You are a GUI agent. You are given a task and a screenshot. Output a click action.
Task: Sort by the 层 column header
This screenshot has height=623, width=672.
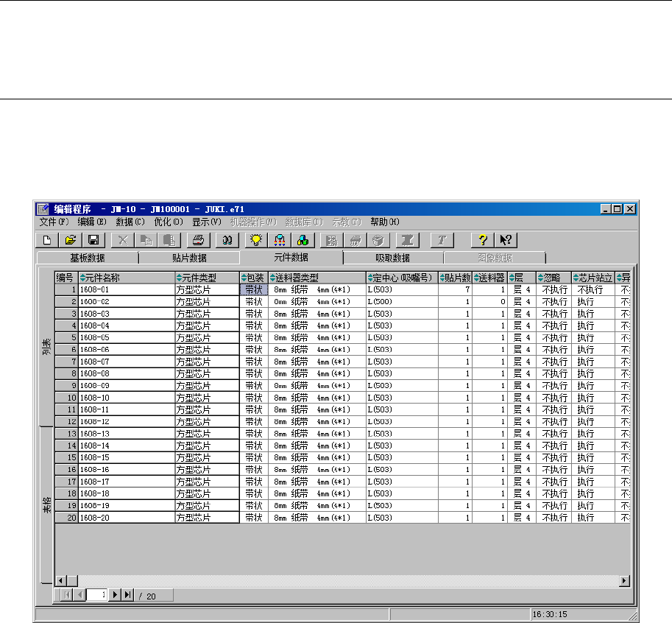click(x=522, y=278)
